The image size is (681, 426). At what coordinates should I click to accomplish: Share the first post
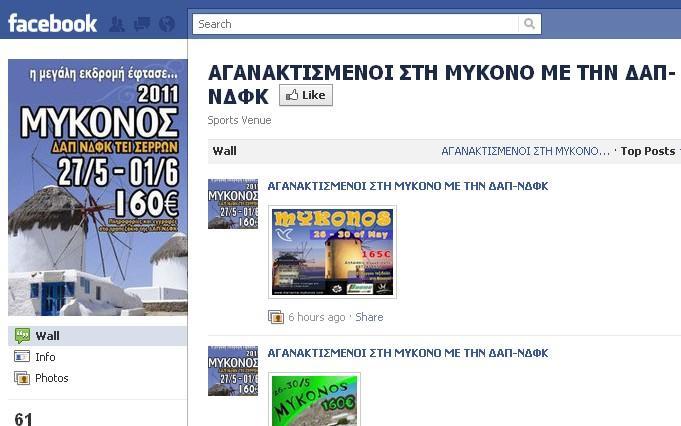369,317
